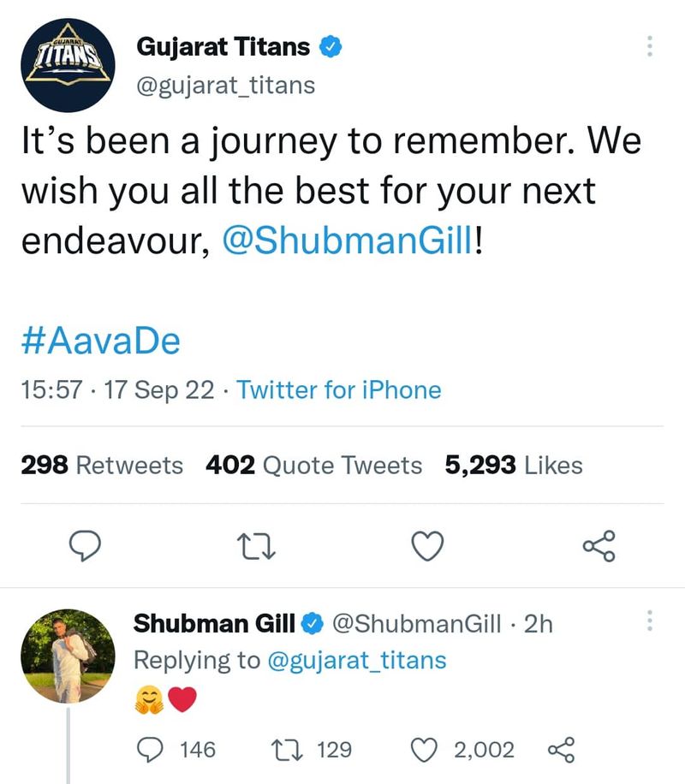Viewport: 685px width, 784px height.
Task: View the 5,293 Likes list
Action: click(514, 466)
